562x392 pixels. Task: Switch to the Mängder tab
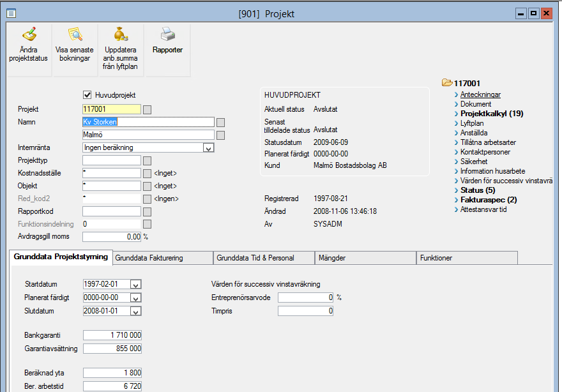pos(365,258)
